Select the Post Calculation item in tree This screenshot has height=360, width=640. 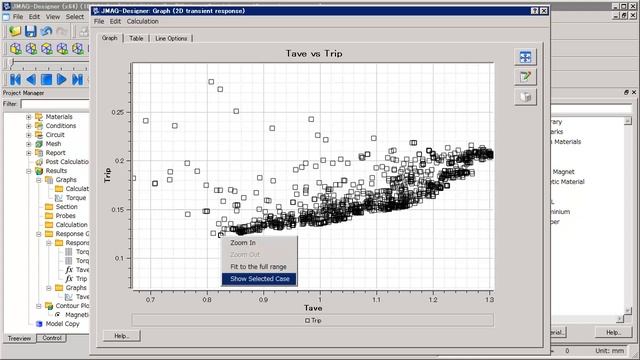click(67, 162)
